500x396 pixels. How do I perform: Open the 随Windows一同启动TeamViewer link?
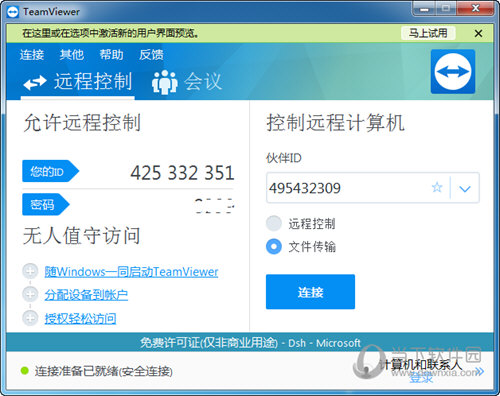click(131, 272)
